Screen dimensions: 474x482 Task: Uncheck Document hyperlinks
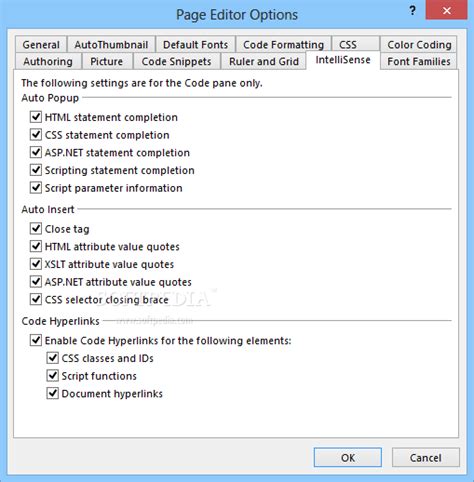tap(52, 393)
